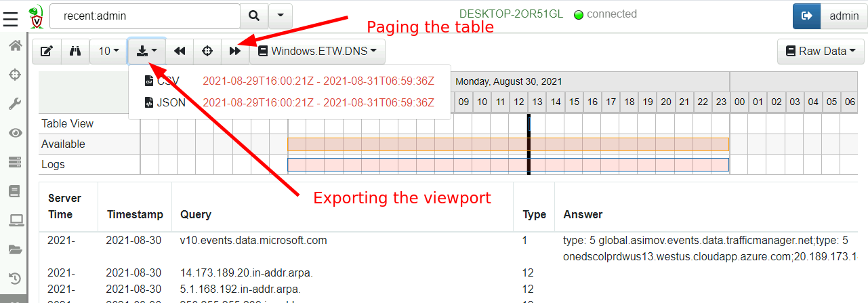Open the laptop Host Information icon

click(x=14, y=220)
